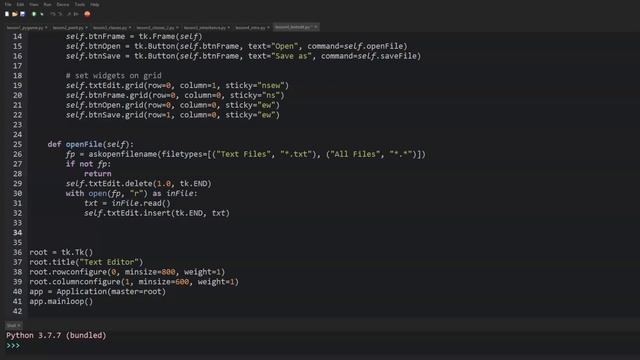Run the current script with the green play icon
This screenshot has height=360, width=640.
34,14
